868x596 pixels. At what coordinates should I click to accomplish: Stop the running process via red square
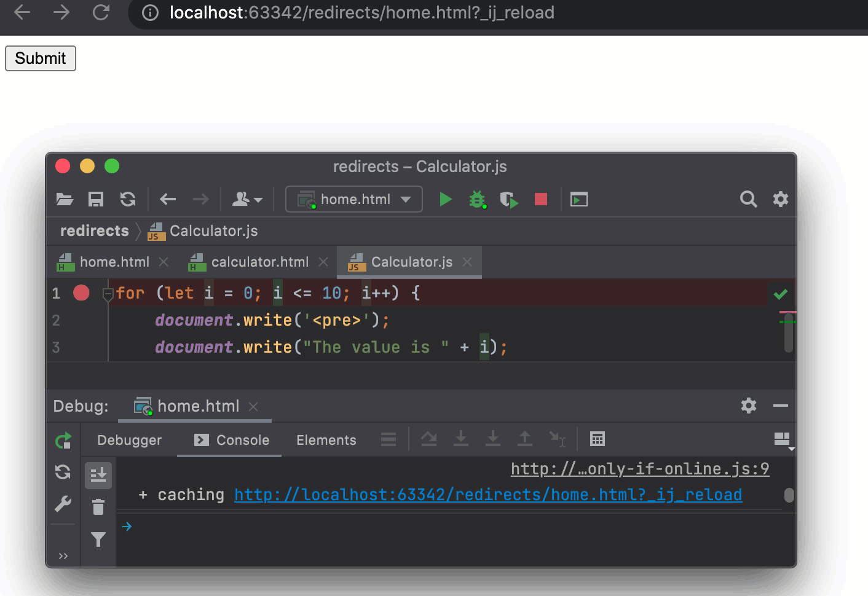541,199
